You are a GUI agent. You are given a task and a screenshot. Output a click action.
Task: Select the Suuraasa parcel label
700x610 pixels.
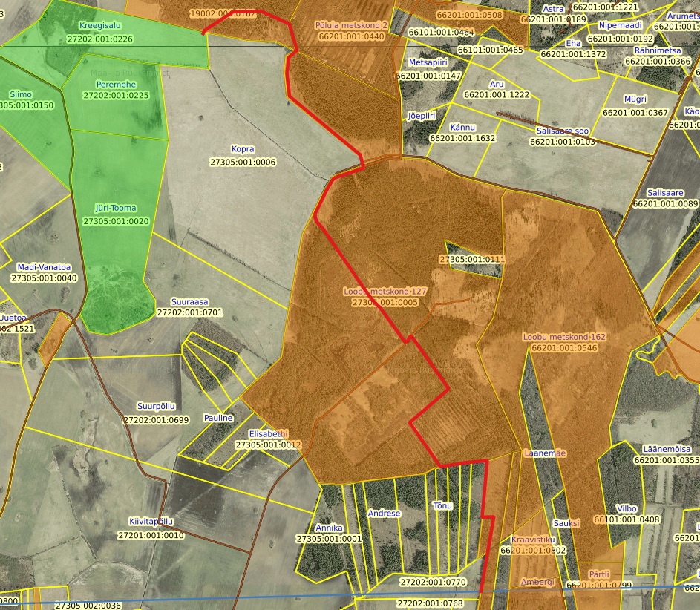tap(189, 303)
